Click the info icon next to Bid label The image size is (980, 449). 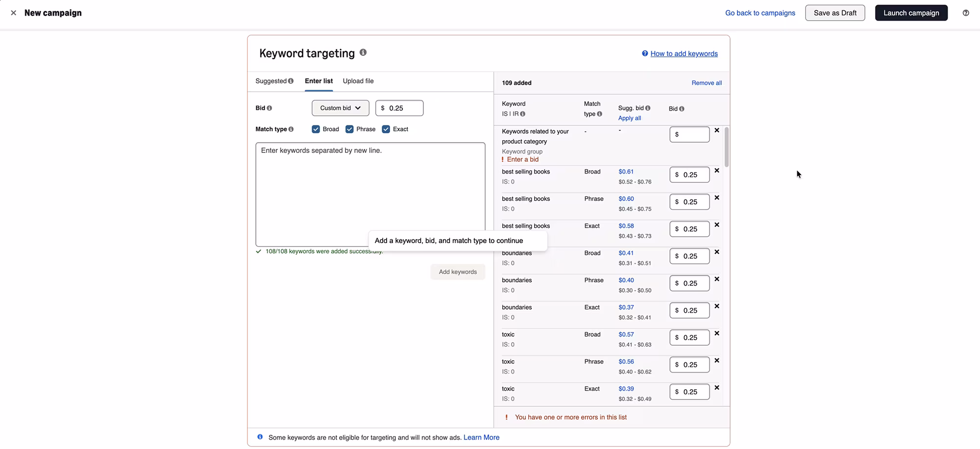click(x=269, y=108)
